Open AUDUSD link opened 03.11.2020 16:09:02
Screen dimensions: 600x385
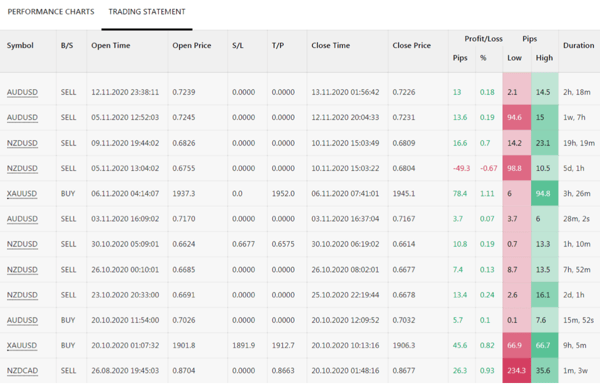point(22,219)
